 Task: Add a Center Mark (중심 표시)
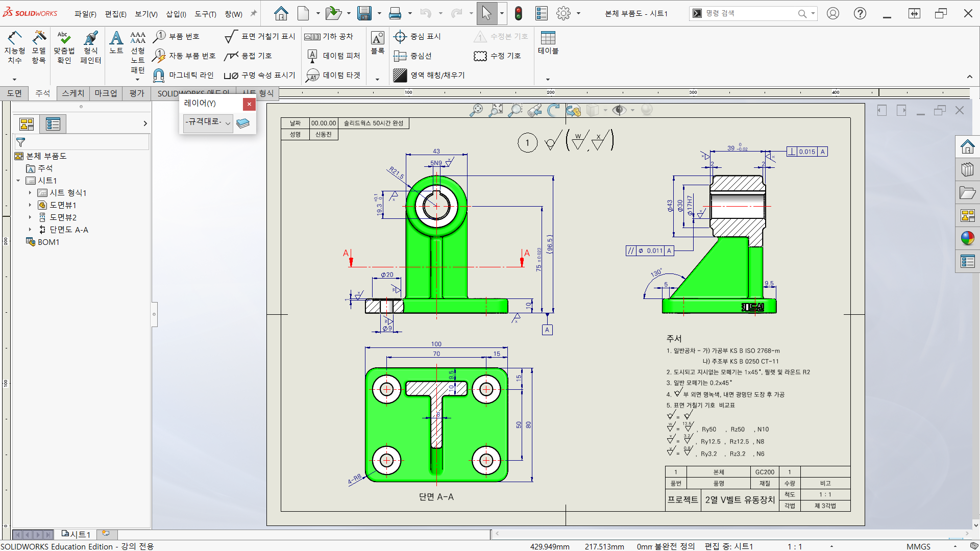[x=417, y=36]
